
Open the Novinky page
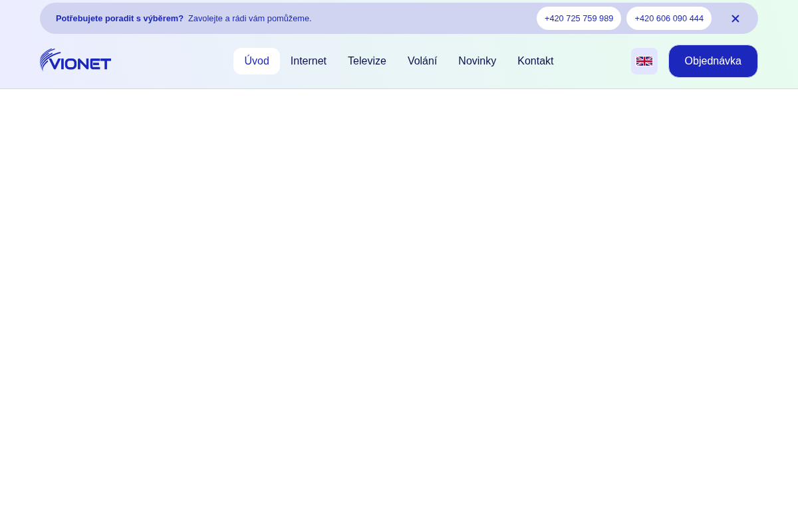(x=477, y=61)
